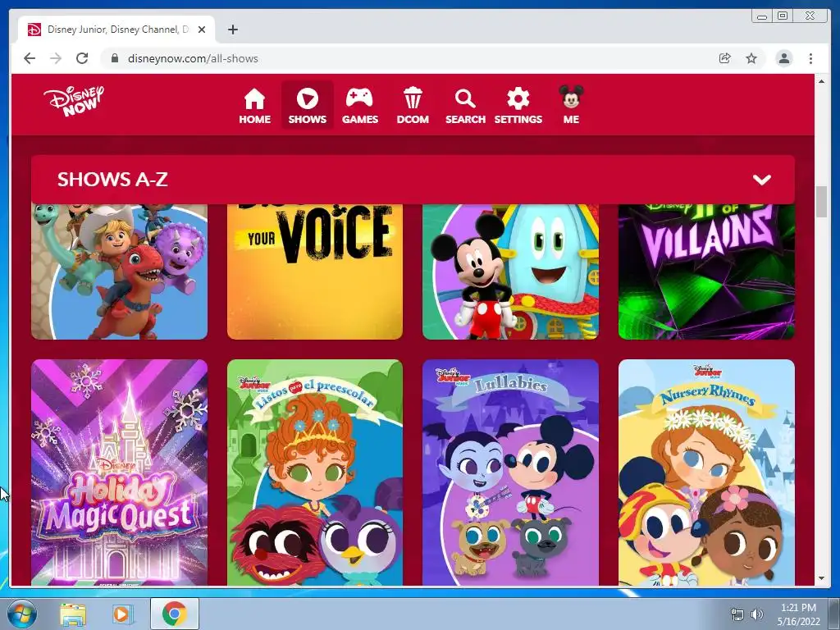
Task: Open the dinosaur cowboy show thumbnail
Action: [x=119, y=272]
